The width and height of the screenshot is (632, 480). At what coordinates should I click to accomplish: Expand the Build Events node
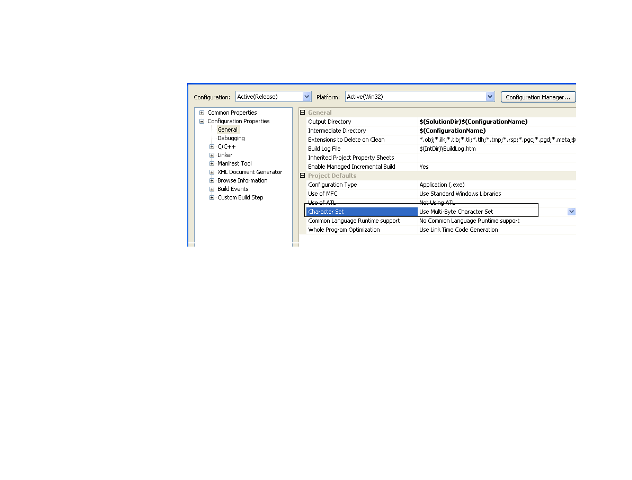[x=212, y=189]
